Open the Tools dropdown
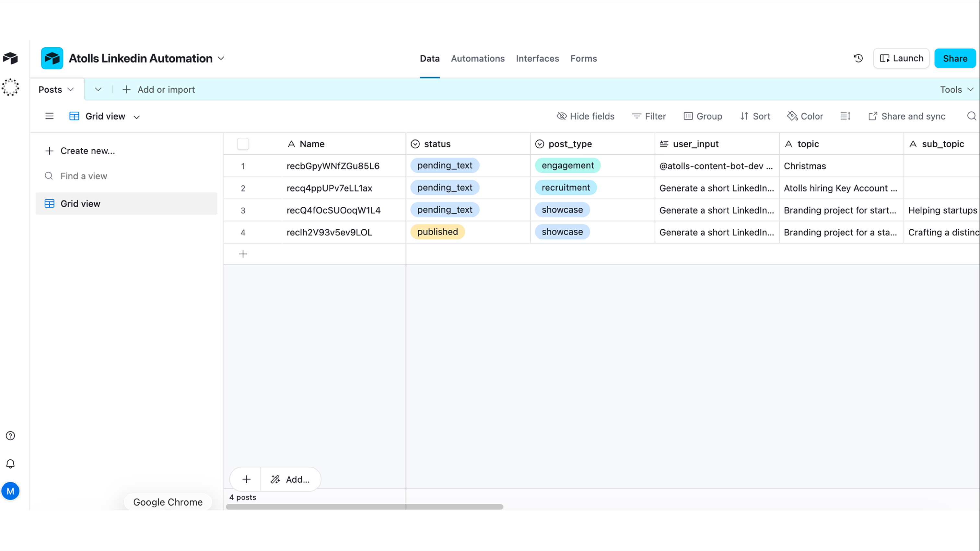The width and height of the screenshot is (980, 551). point(957,89)
